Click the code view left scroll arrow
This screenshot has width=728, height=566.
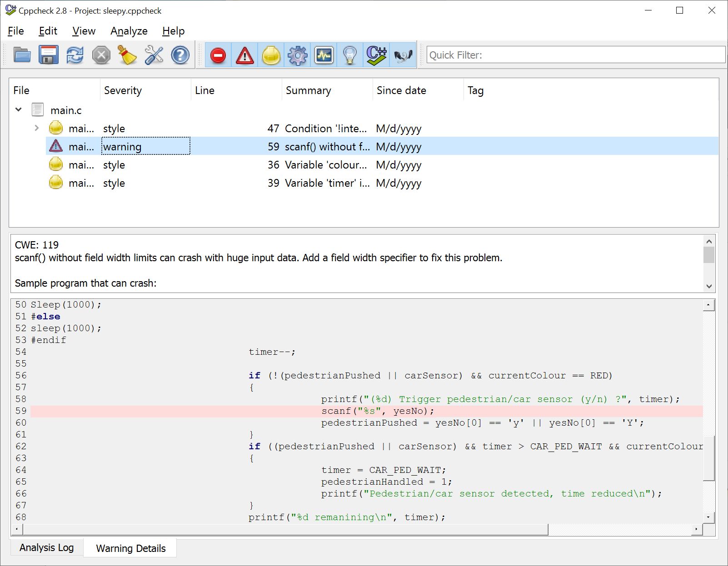[x=17, y=529]
